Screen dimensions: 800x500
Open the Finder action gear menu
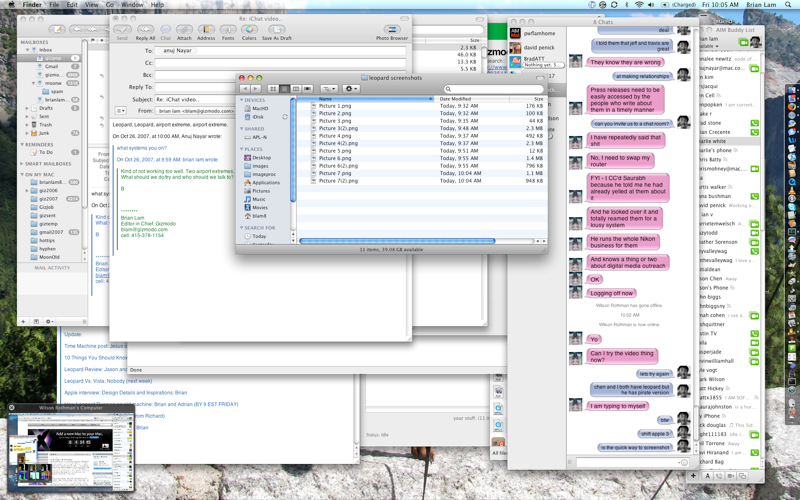pyautogui.click(x=351, y=89)
